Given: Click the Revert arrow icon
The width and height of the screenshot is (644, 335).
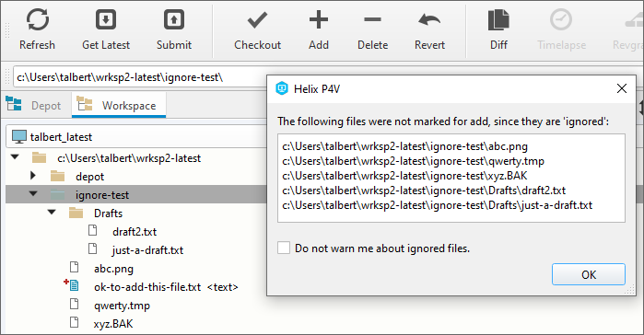Looking at the screenshot, I should (x=429, y=19).
